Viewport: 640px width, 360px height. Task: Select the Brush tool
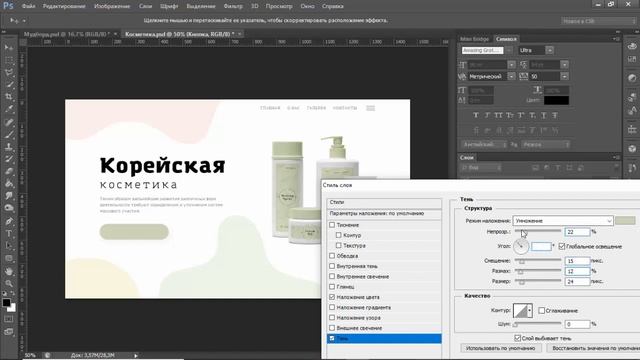(9, 134)
